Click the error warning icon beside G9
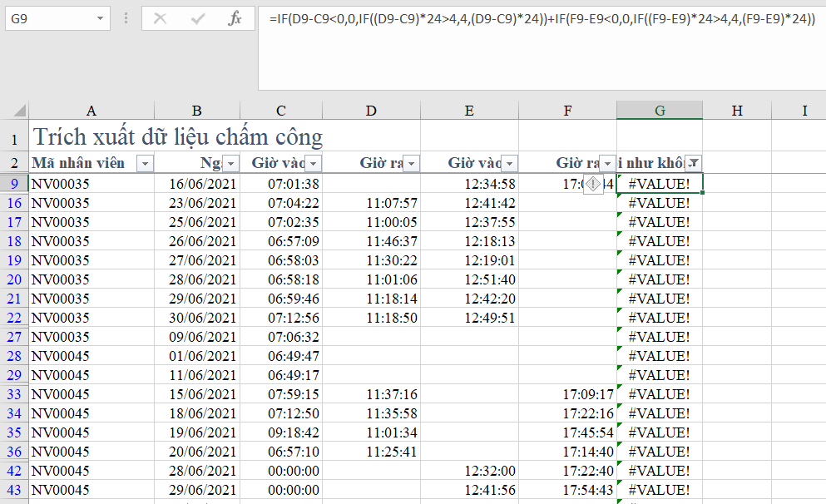The height and width of the screenshot is (504, 826). point(592,184)
